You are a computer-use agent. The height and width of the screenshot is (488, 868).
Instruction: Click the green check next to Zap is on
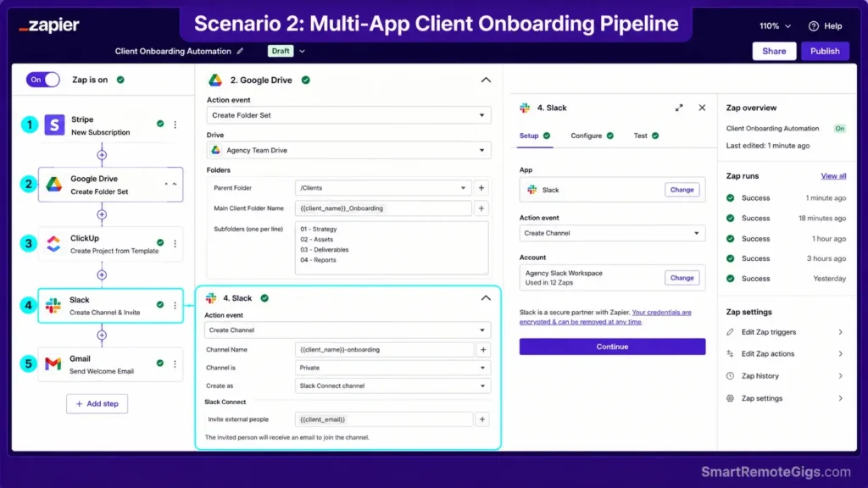click(x=120, y=80)
